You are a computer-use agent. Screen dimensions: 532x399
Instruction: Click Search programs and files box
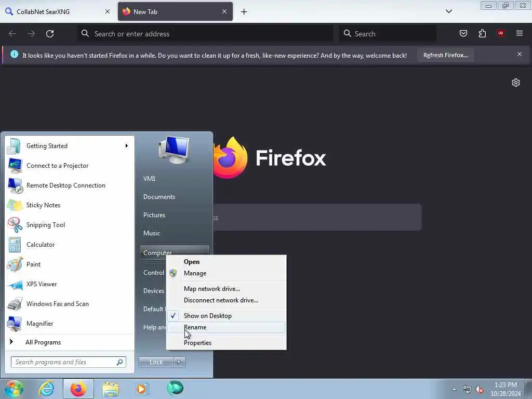[69, 362]
